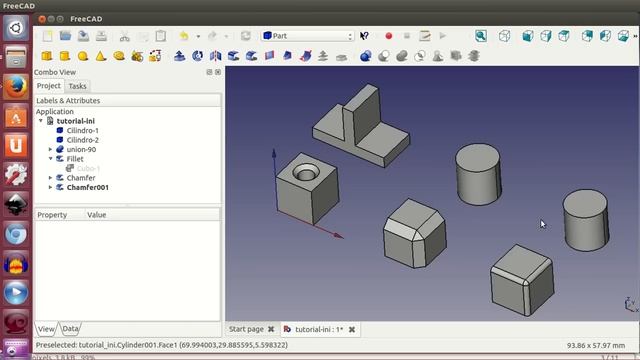Image resolution: width=640 pixels, height=360 pixels.
Task: Click the Cut scissors icon
Action: (x=124, y=36)
